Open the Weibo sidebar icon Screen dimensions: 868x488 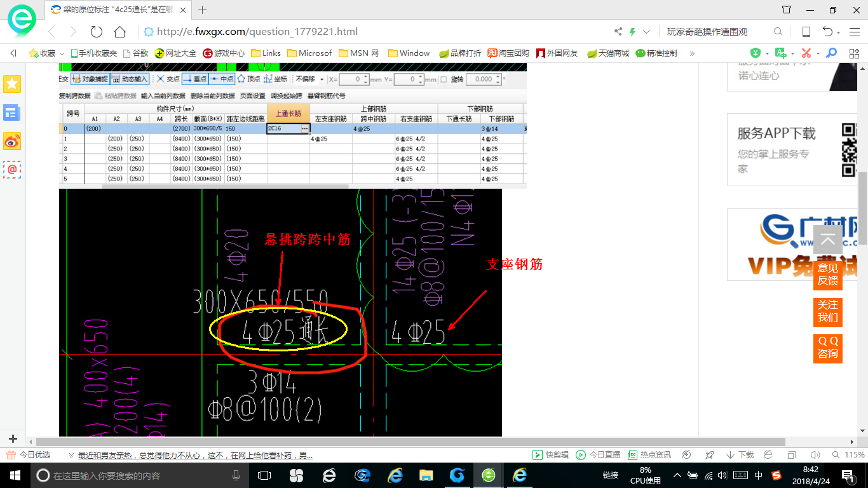(x=12, y=141)
